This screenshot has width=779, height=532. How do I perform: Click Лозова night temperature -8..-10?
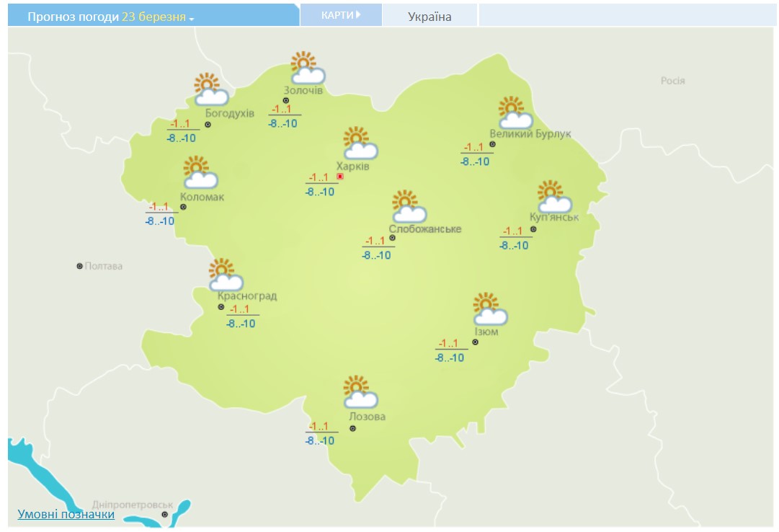pos(320,441)
